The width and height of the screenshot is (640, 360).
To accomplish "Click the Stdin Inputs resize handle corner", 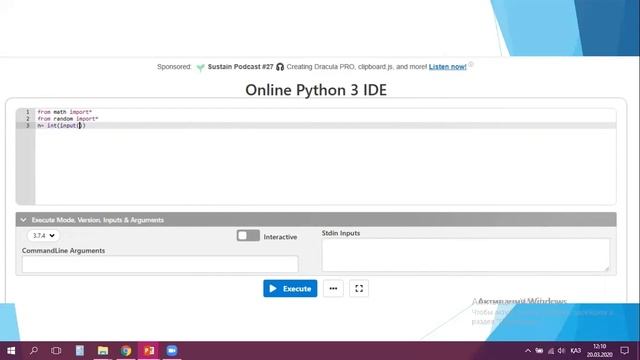I will 607,268.
